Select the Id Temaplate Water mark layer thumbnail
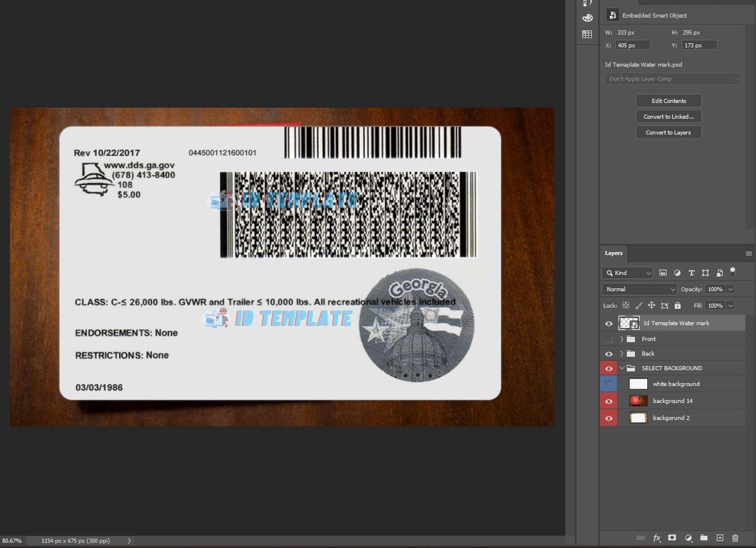 click(629, 323)
